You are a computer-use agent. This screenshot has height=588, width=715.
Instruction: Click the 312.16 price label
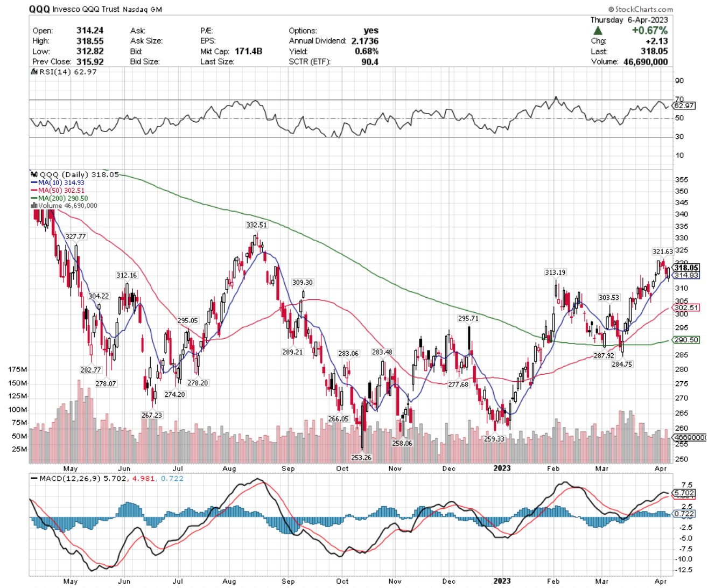tap(127, 275)
